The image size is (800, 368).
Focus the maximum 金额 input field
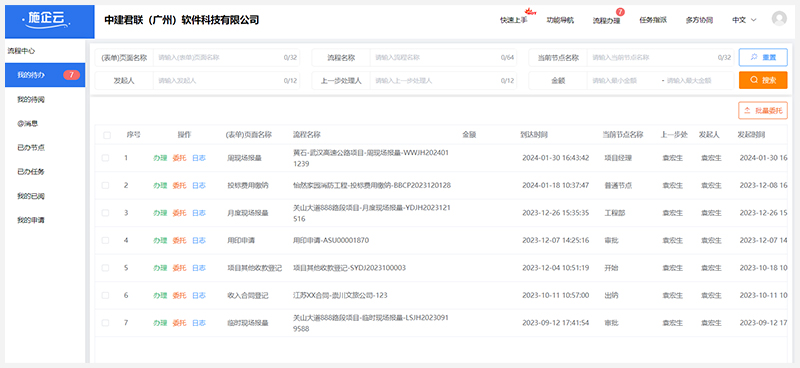(697, 81)
